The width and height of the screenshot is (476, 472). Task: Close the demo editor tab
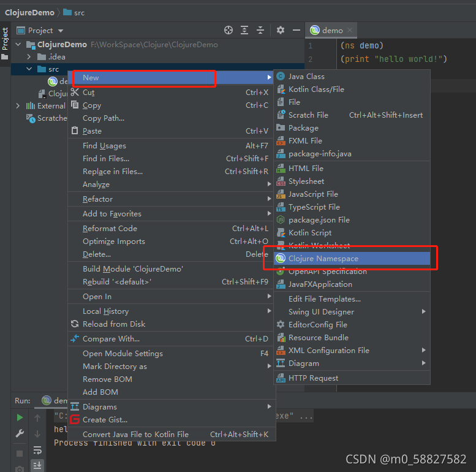click(x=350, y=30)
